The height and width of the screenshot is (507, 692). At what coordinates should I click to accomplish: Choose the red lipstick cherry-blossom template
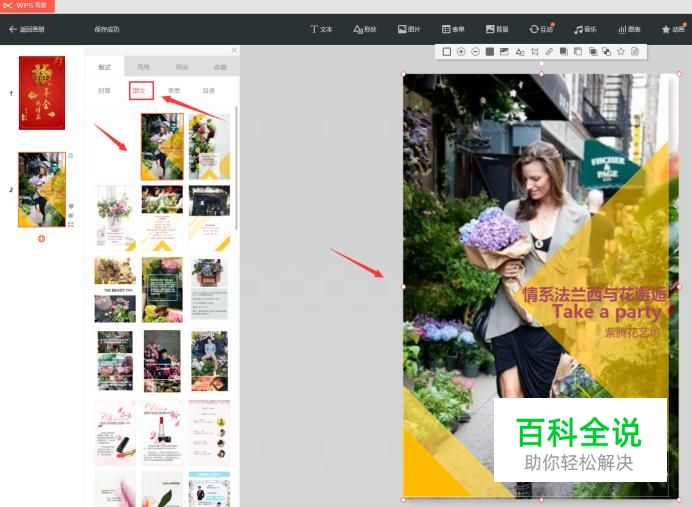pyautogui.click(x=162, y=433)
